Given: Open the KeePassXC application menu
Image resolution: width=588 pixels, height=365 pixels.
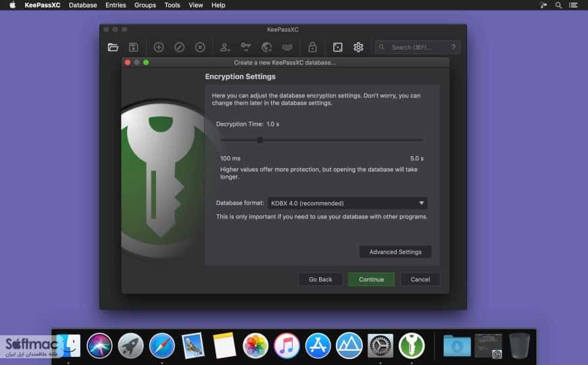Looking at the screenshot, I should point(43,5).
